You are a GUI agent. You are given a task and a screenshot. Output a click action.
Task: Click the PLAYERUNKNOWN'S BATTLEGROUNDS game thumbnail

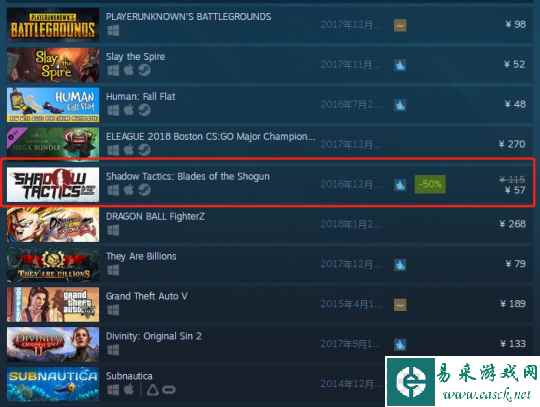tap(53, 25)
